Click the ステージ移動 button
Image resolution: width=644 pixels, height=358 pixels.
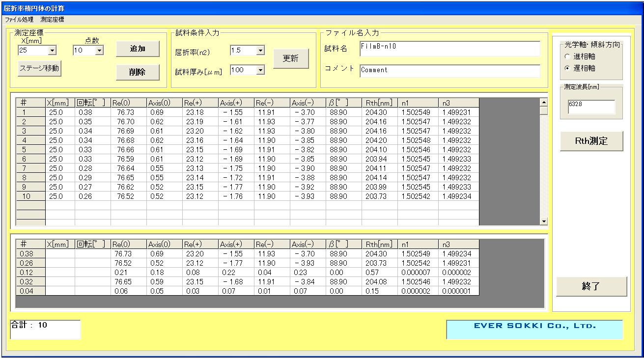tap(39, 68)
